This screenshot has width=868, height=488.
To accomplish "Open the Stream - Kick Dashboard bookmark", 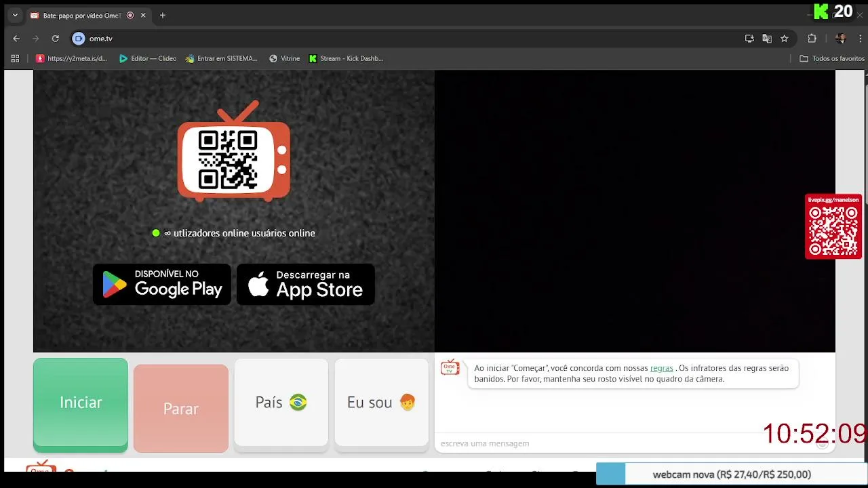I will pyautogui.click(x=346, y=58).
